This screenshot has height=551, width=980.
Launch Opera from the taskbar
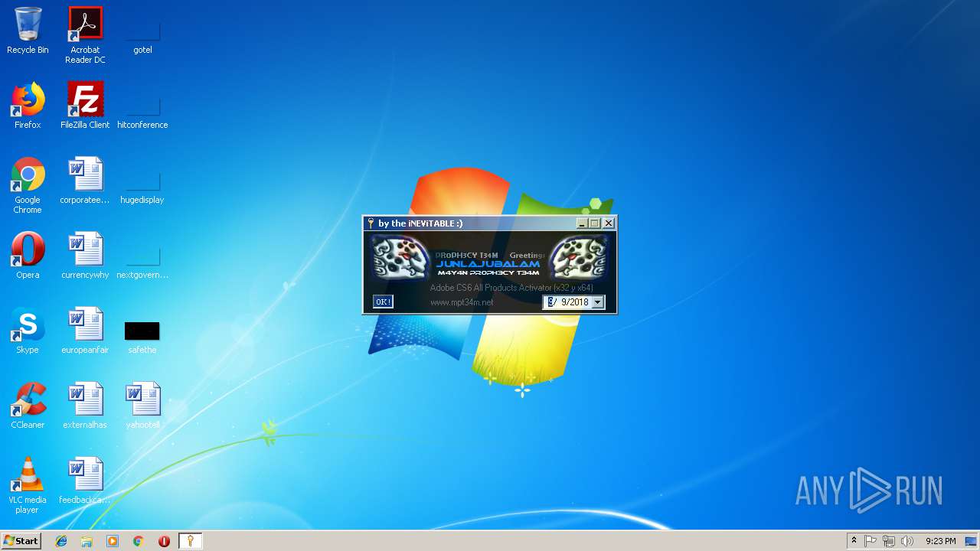164,541
